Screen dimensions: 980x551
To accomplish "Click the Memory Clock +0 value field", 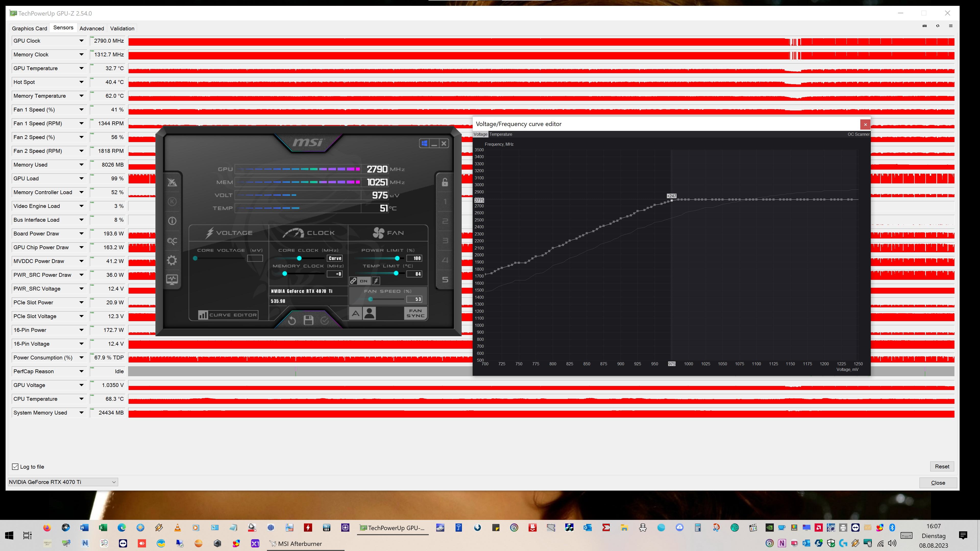I will click(335, 274).
